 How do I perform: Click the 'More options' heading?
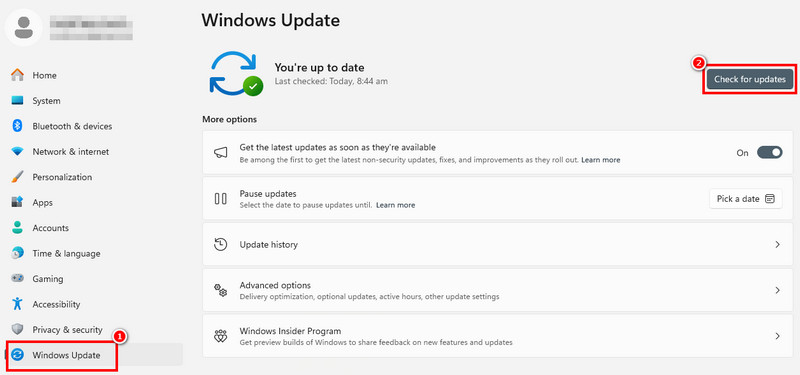tap(230, 119)
